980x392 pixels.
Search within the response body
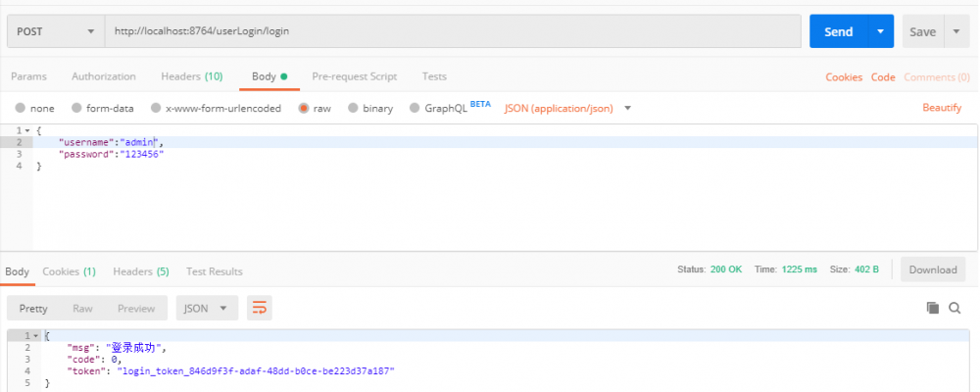click(x=955, y=308)
